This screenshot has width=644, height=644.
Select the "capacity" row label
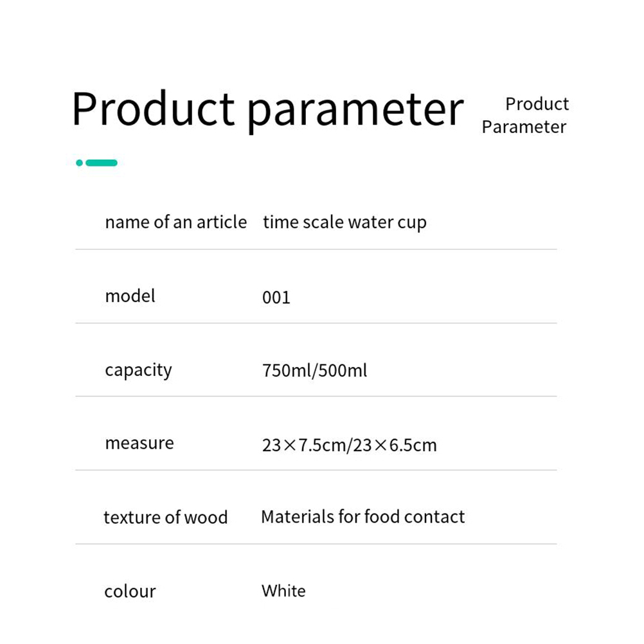tap(138, 371)
